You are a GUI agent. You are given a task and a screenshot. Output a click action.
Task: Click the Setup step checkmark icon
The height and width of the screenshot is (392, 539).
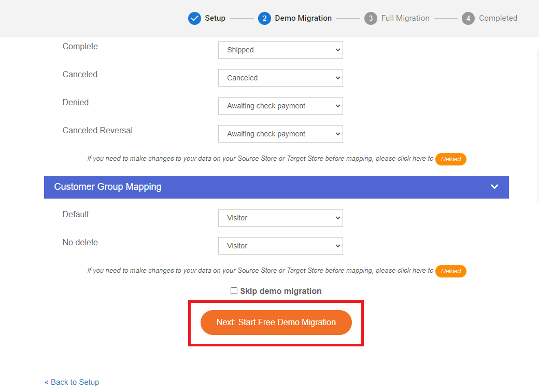tap(194, 18)
